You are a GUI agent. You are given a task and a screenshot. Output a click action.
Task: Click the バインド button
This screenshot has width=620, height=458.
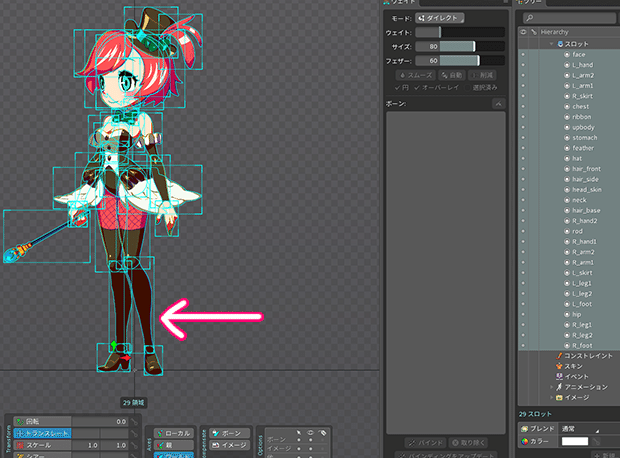(x=426, y=443)
